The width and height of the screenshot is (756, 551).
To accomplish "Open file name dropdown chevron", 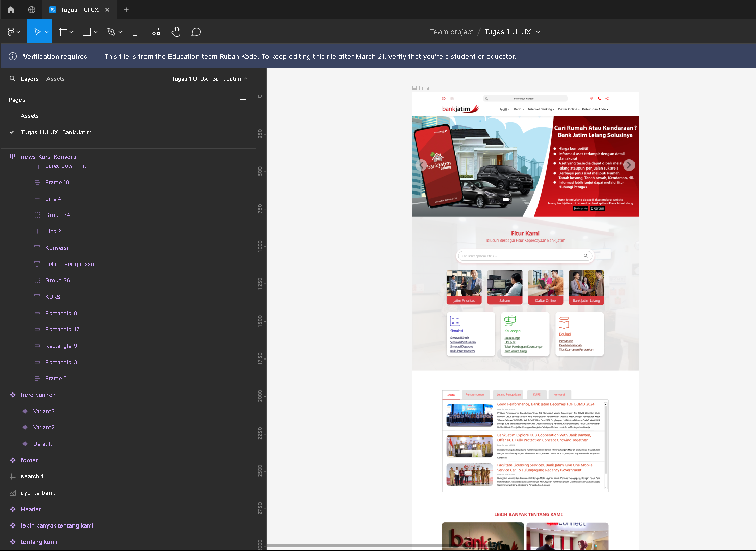I will point(538,32).
